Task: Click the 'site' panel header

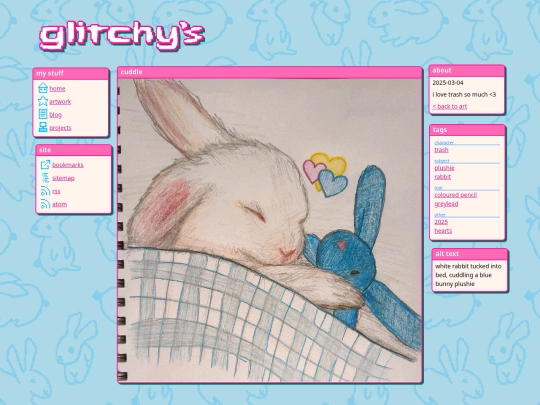Action: (x=74, y=150)
